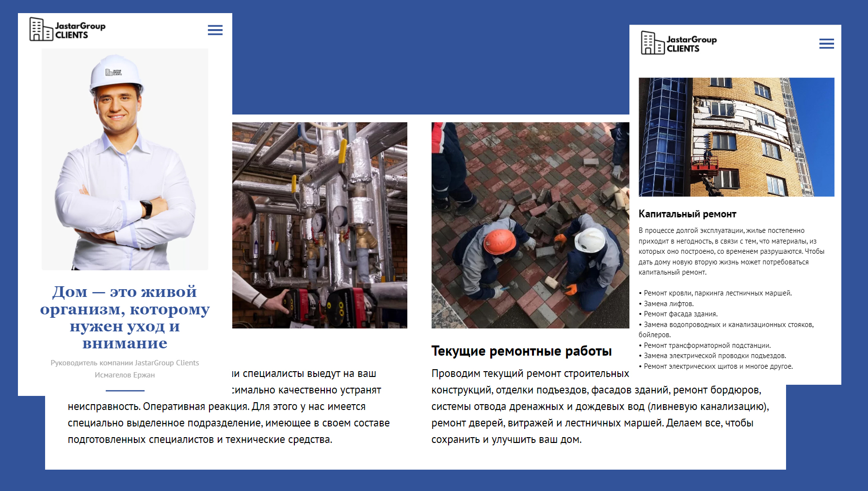Open the photo of workers laying paving bricks

(530, 225)
